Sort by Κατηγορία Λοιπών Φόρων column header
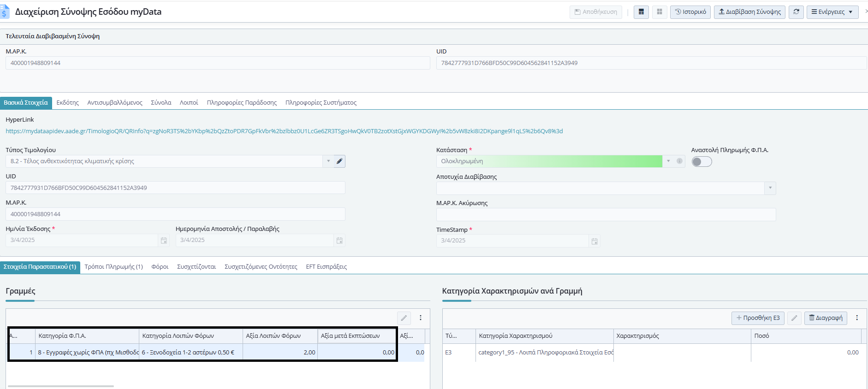Screen dimensions: 868x389 191,336
